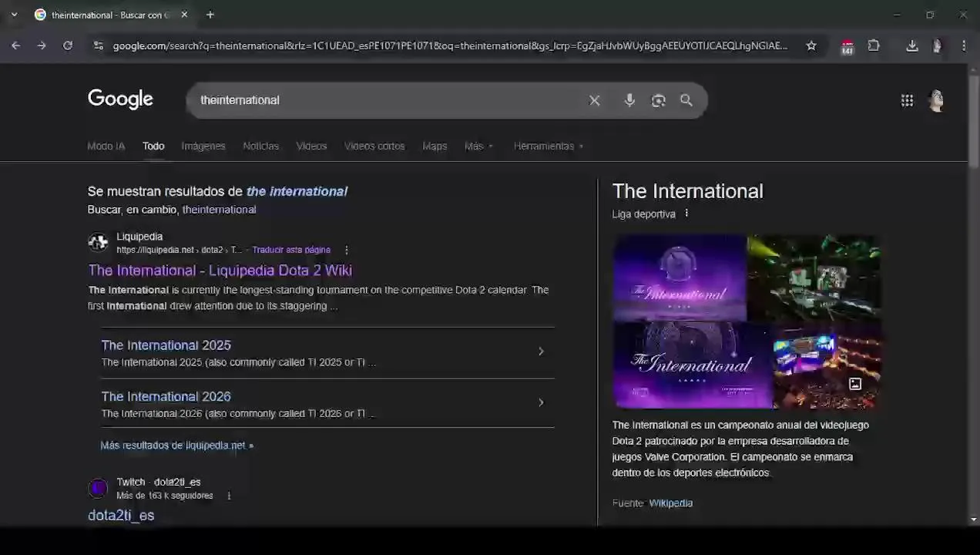Open a new browser tab
Screen dimensions: 980x555
click(210, 15)
